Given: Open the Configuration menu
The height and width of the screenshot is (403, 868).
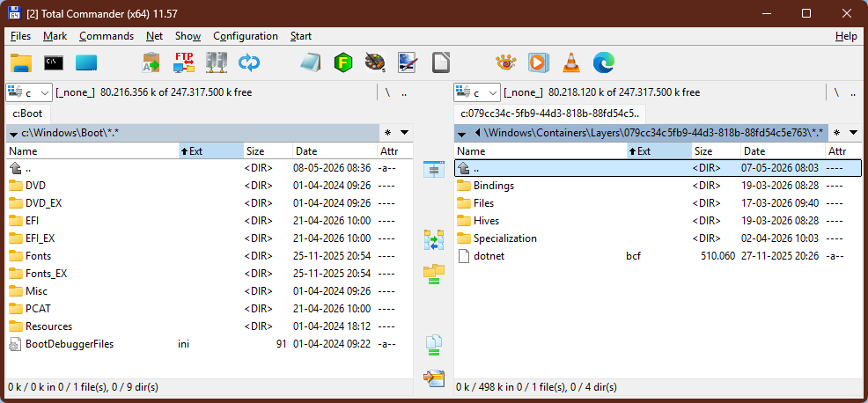Looking at the screenshot, I should click(x=246, y=36).
